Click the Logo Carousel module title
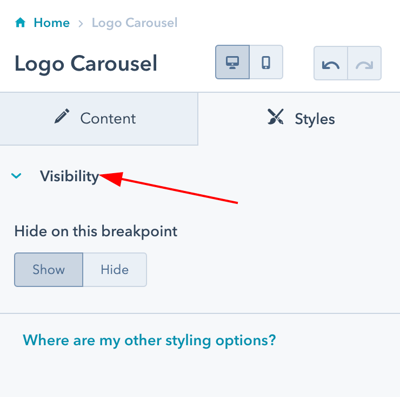Image resolution: width=400 pixels, height=397 pixels. tap(86, 63)
